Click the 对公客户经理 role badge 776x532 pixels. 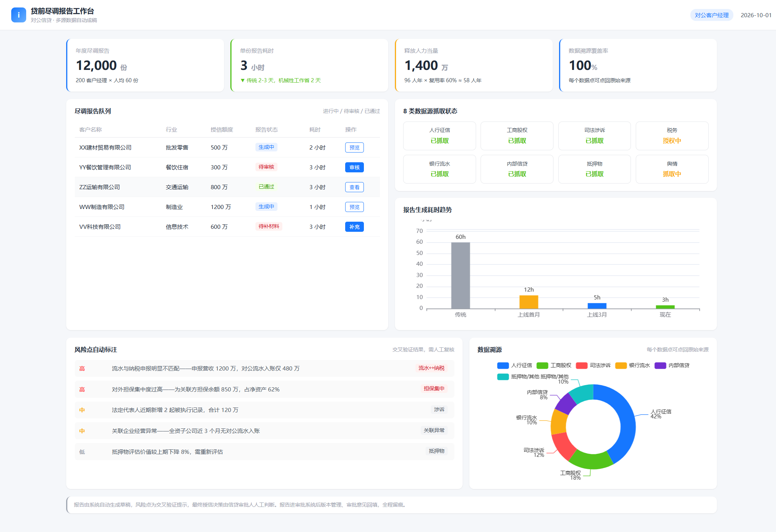pos(711,15)
